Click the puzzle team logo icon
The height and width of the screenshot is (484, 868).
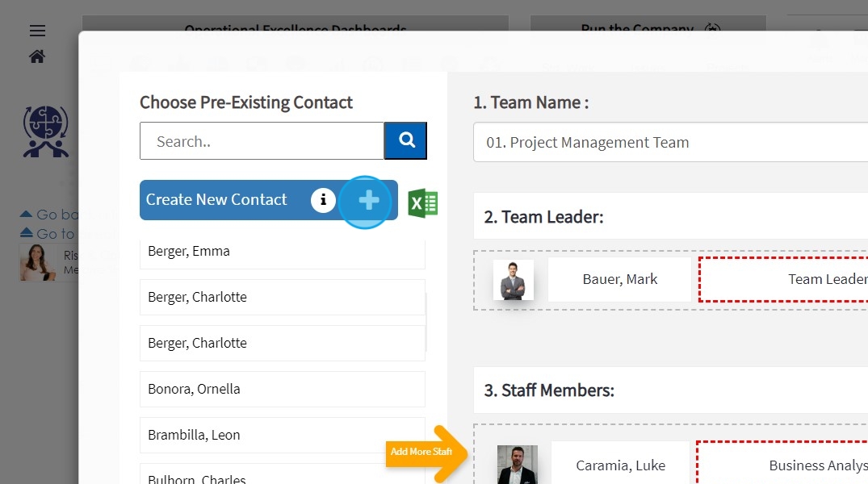46,131
